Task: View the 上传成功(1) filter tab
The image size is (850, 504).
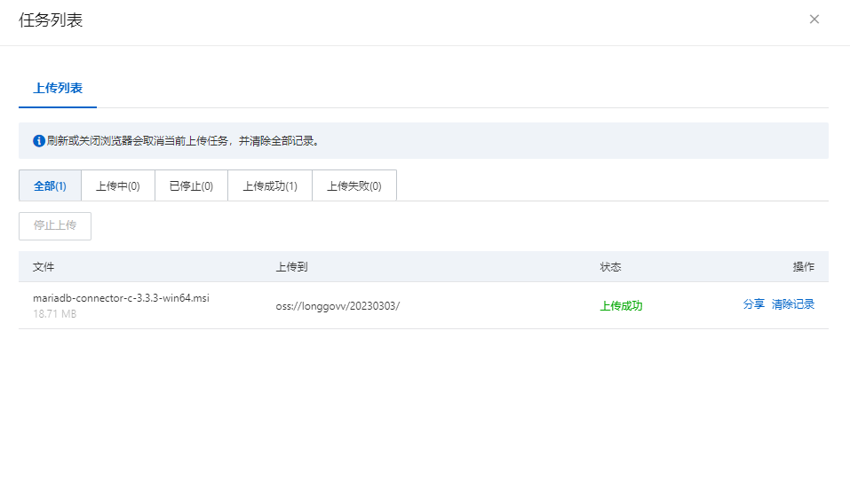Action: point(270,185)
